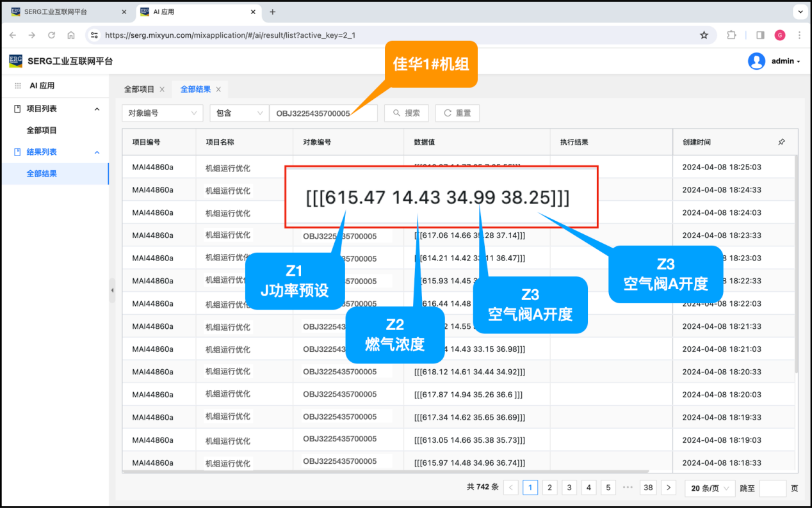Screen dimensions: 812x508
Task: Change the 20 条/页 page size dropdown
Action: click(x=710, y=488)
